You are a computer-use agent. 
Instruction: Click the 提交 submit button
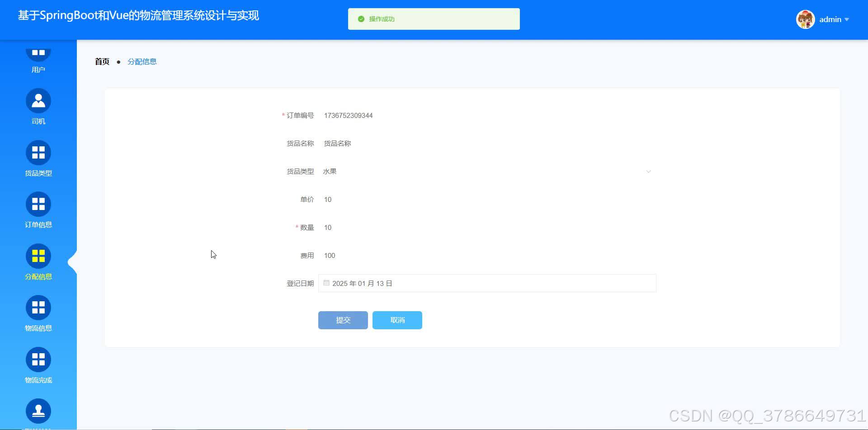(x=343, y=320)
